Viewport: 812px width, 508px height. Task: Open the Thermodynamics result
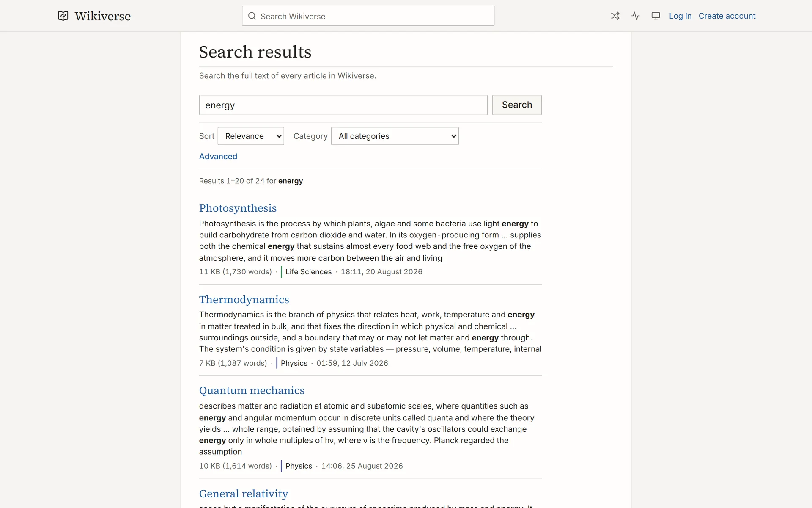tap(244, 300)
